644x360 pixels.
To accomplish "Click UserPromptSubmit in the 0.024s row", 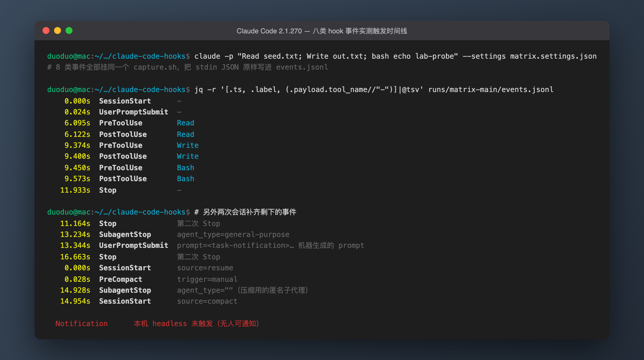I will (134, 112).
